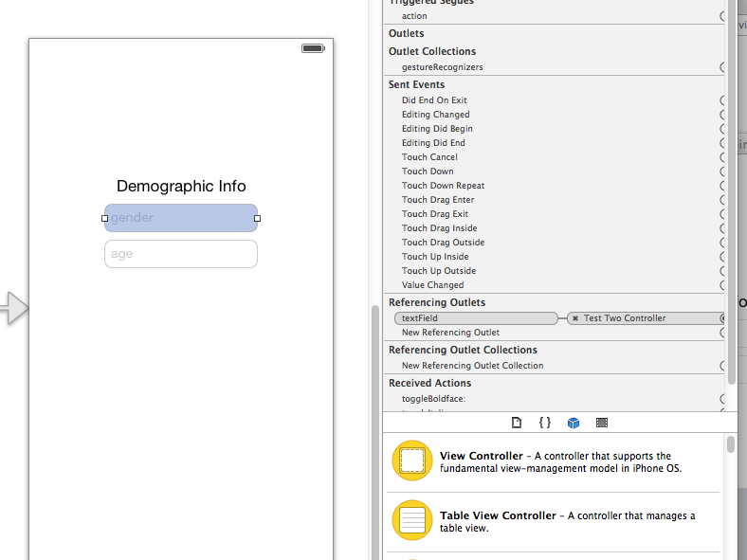Click the Referencing Outlets section header

[x=437, y=303]
